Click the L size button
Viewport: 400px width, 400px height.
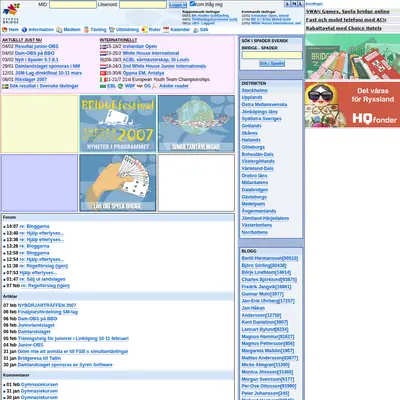(300, 4)
